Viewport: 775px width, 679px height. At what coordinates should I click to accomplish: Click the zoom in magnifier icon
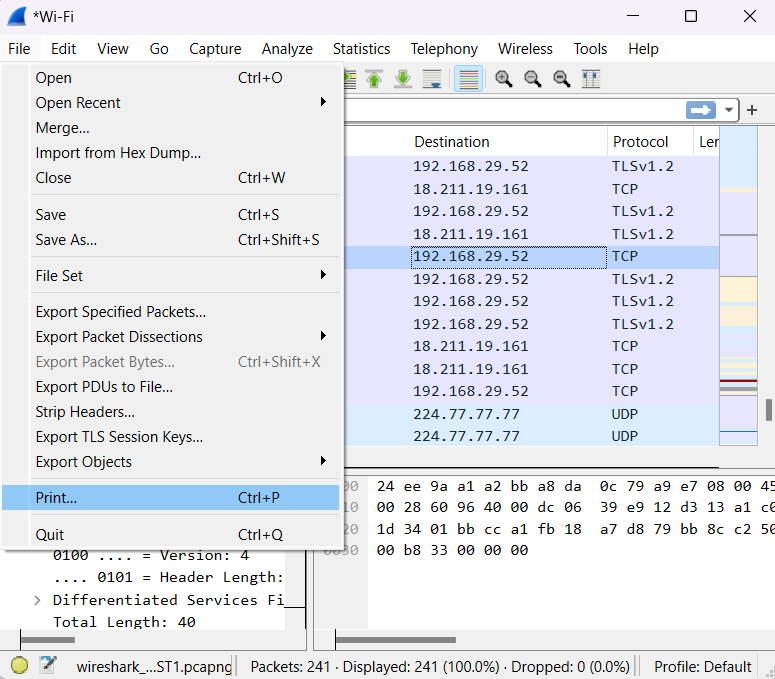504,79
